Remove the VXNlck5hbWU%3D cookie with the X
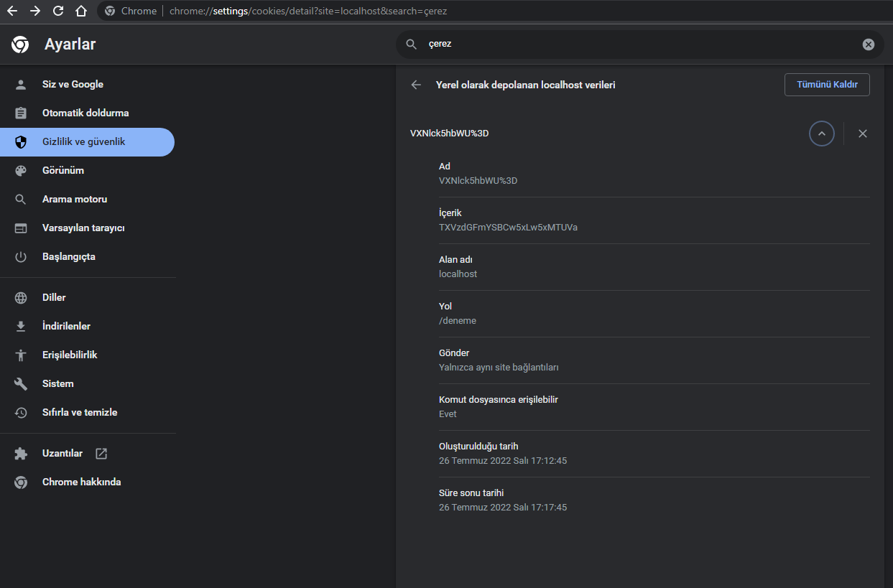 click(863, 134)
